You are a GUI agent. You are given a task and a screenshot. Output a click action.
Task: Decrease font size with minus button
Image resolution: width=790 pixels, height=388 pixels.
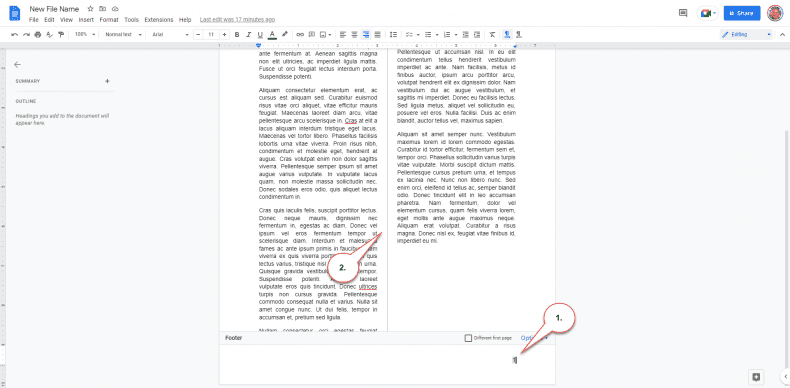(x=198, y=35)
